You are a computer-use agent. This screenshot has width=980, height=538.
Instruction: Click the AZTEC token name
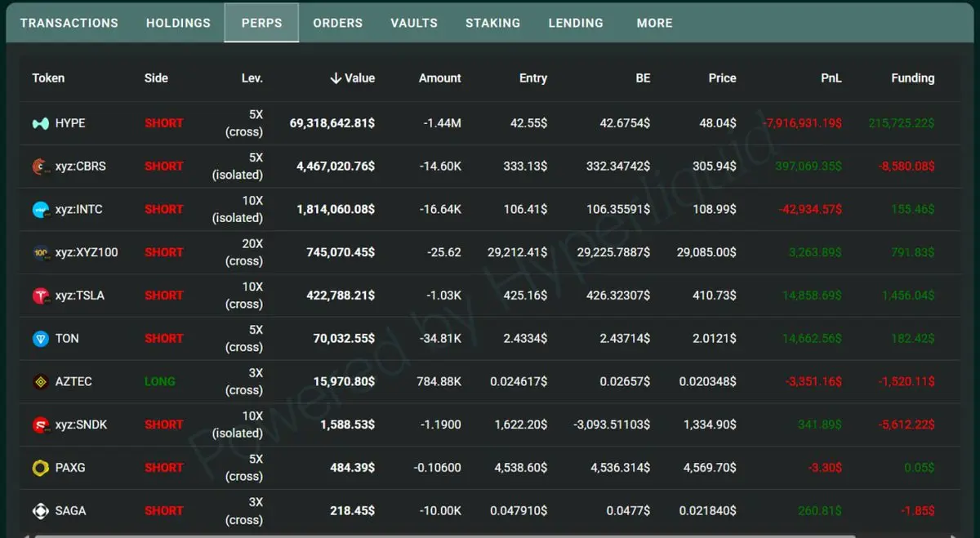tap(73, 381)
